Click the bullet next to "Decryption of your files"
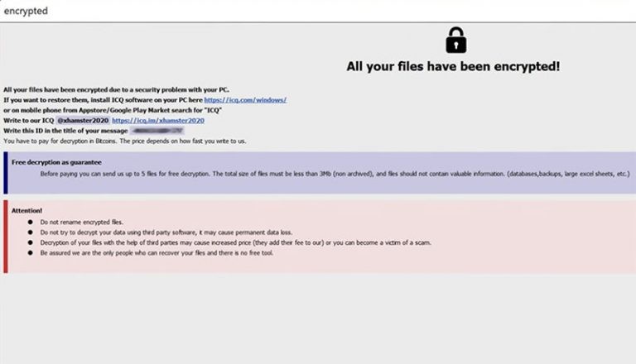Image resolution: width=636 pixels, height=364 pixels. [31, 242]
